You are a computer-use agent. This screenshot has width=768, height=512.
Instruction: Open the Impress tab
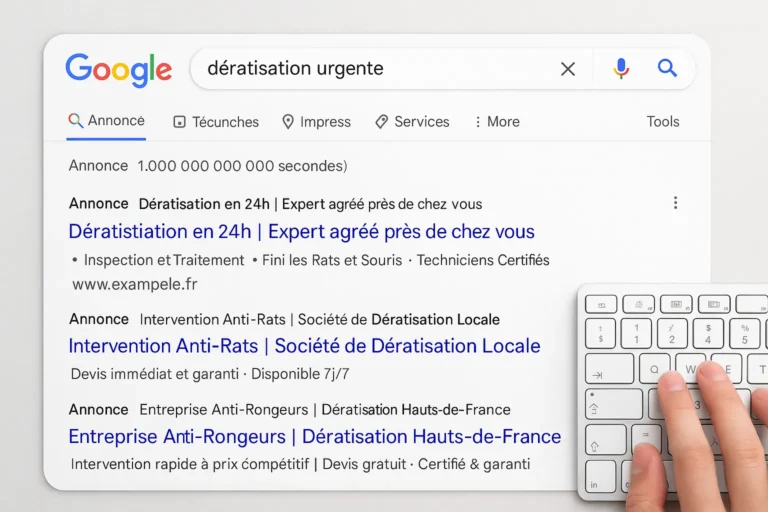point(316,122)
